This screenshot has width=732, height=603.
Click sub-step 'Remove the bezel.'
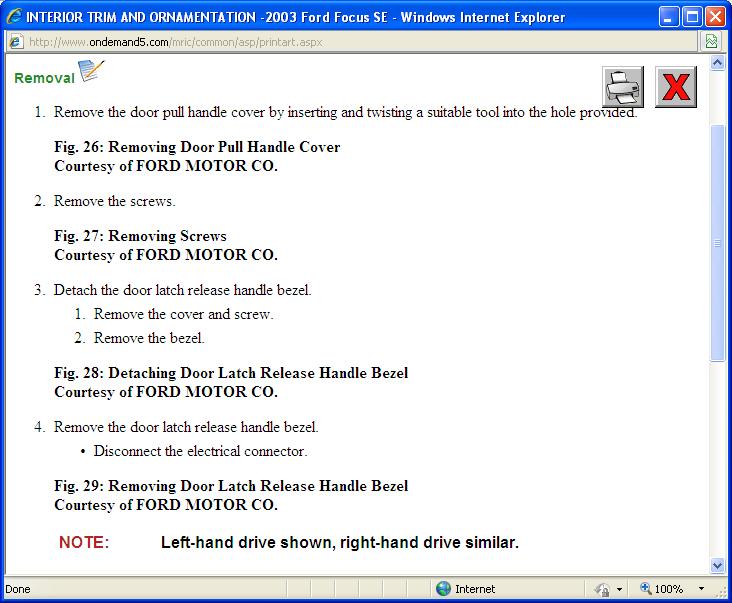[x=149, y=338]
